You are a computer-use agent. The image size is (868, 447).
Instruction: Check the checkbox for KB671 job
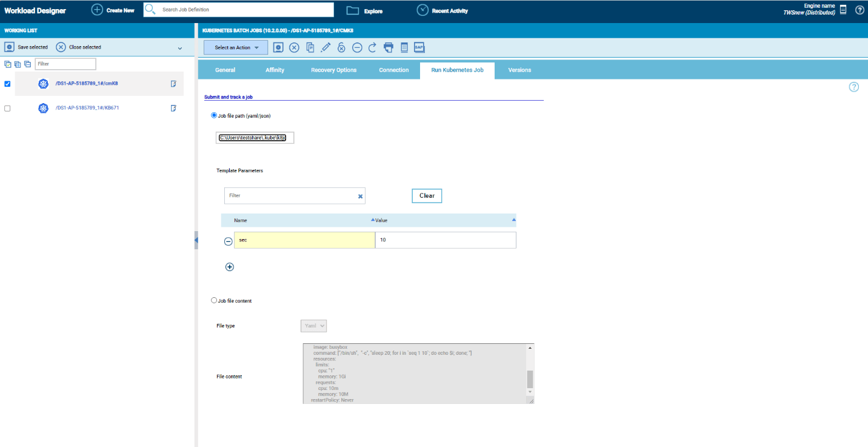(x=7, y=108)
